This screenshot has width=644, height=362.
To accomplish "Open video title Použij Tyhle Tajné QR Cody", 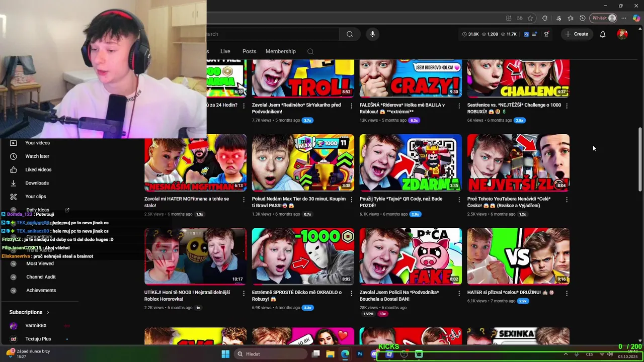I will click(401, 202).
